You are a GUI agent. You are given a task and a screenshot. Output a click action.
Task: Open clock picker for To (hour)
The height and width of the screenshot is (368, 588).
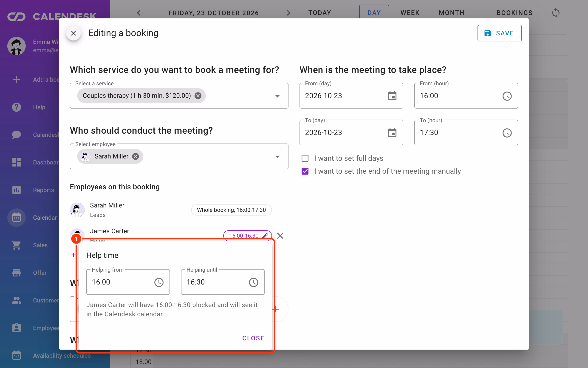coord(507,133)
